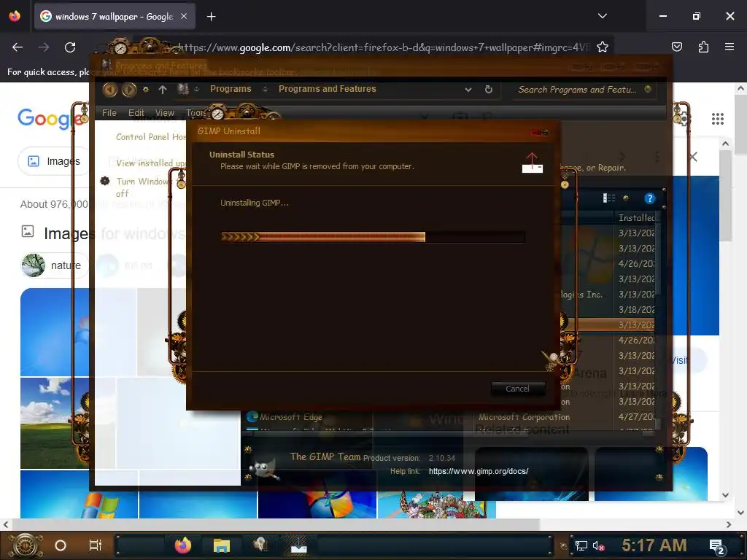Image resolution: width=747 pixels, height=560 pixels.
Task: Open the Tools menu in Control Panel
Action: point(196,113)
